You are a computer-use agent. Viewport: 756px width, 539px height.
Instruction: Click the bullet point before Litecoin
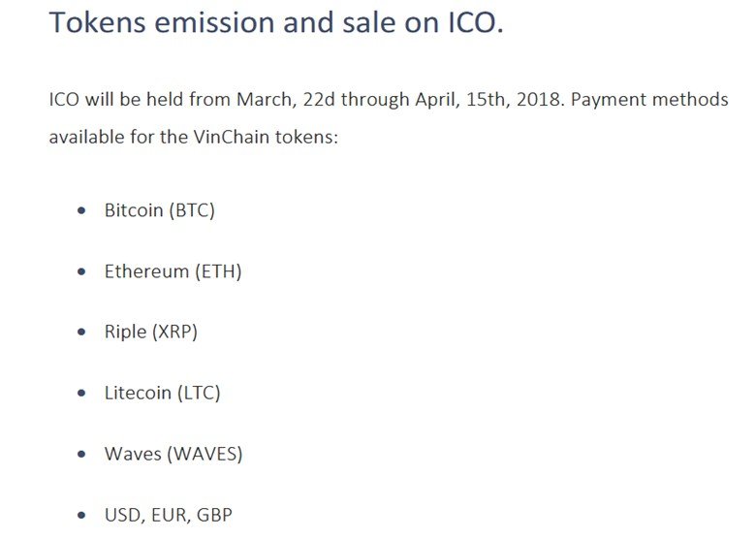[x=82, y=394]
